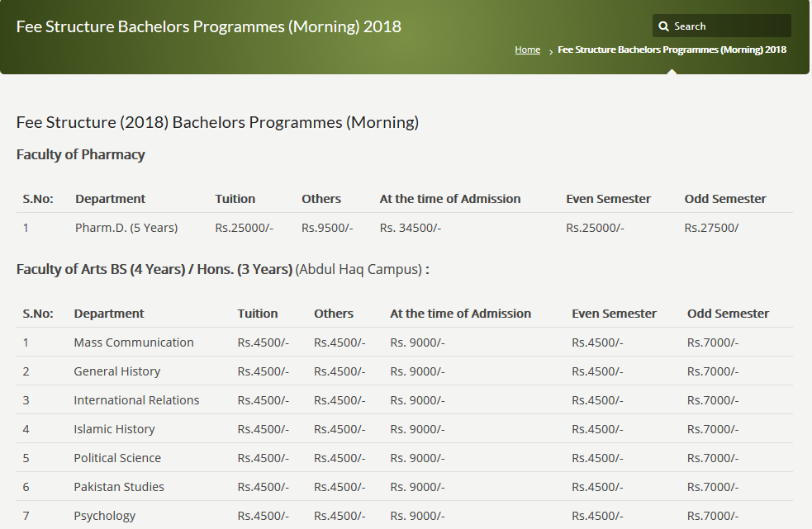Focus the Search input field

[x=729, y=26]
